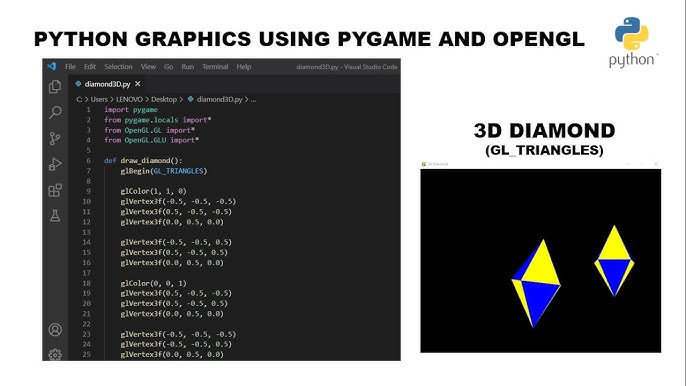Click the 3D Diamond window title bar
686x386 pixels.
540,164
